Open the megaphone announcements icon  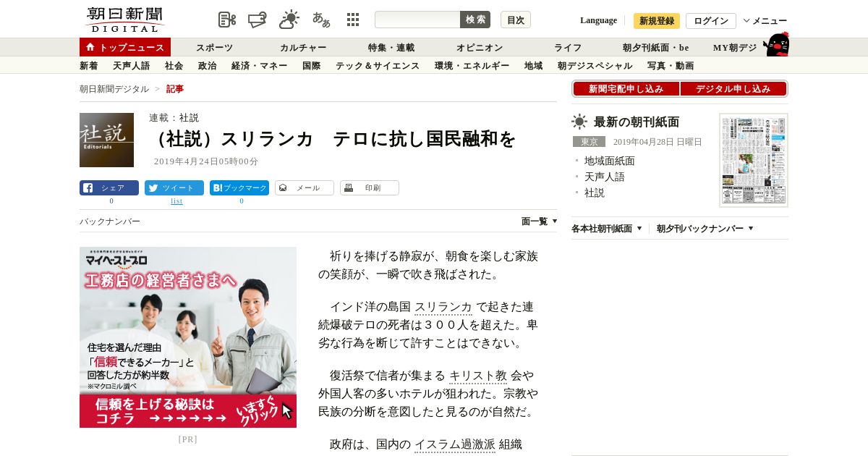(x=258, y=20)
